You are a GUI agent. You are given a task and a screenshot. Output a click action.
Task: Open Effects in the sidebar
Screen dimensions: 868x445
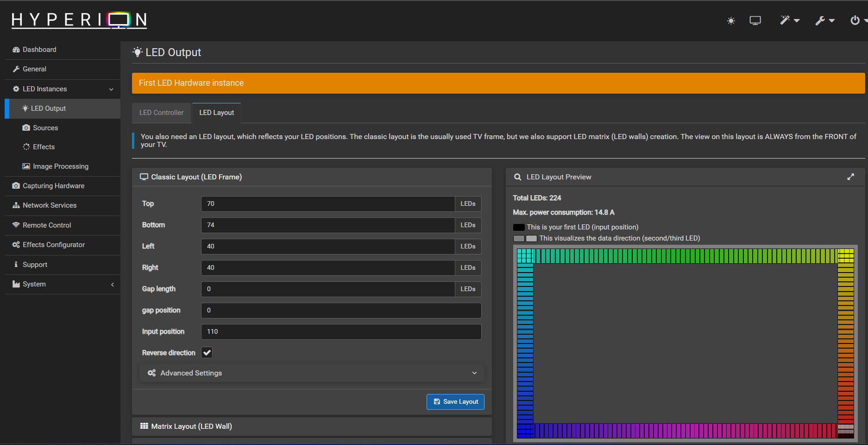pyautogui.click(x=63, y=147)
